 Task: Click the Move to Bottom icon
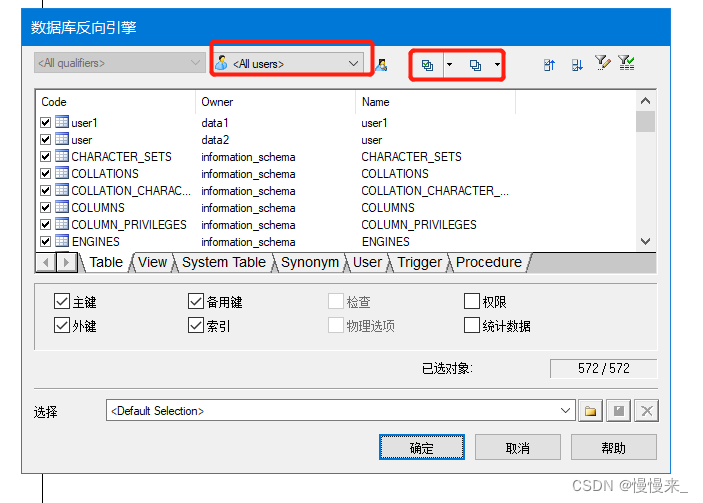click(577, 65)
